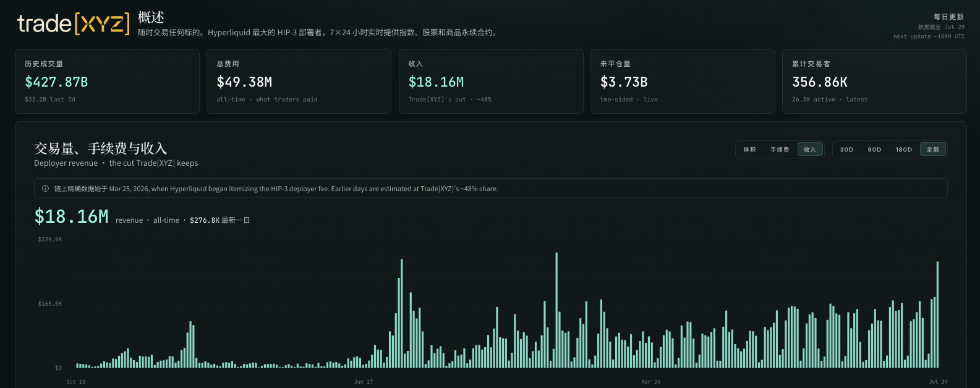Click the '26.3K active · latest' caption
Viewport: 980px width, 388px height.
830,99
